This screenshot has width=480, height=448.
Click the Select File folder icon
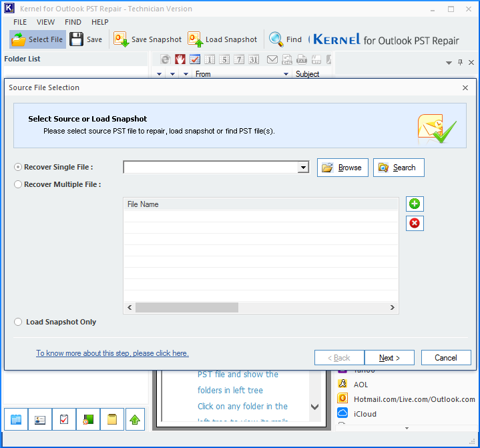click(19, 39)
